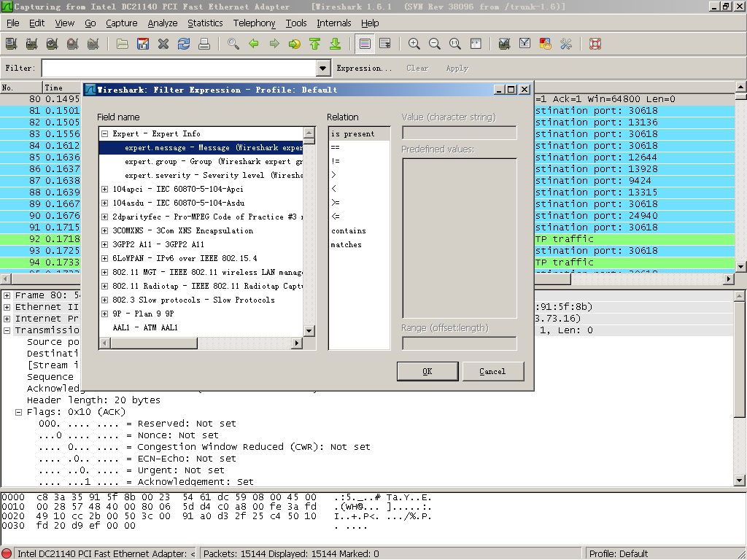Viewport: 747px width, 560px height.
Task: Zoom out of packet text
Action: coord(435,44)
